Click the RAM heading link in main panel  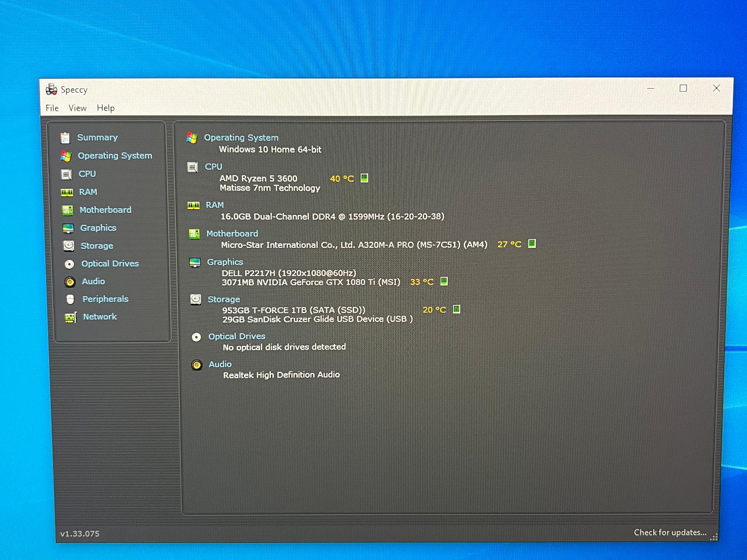tap(214, 205)
